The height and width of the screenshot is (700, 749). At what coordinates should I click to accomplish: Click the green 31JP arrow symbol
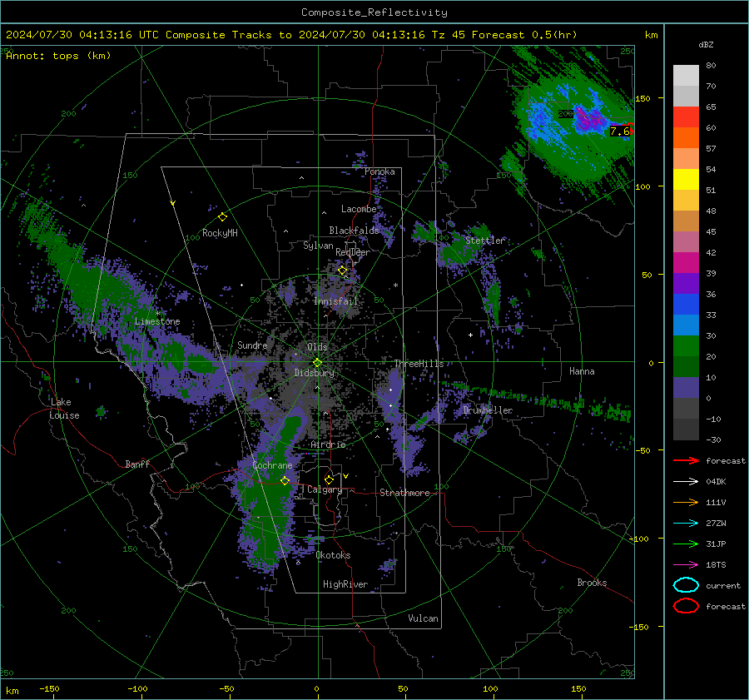pyautogui.click(x=686, y=544)
